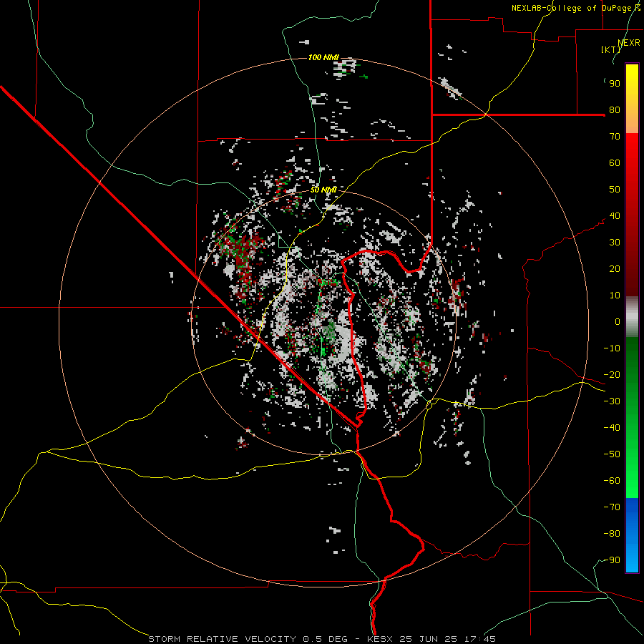Click the -40 value on the velocity scale

pyautogui.click(x=612, y=428)
